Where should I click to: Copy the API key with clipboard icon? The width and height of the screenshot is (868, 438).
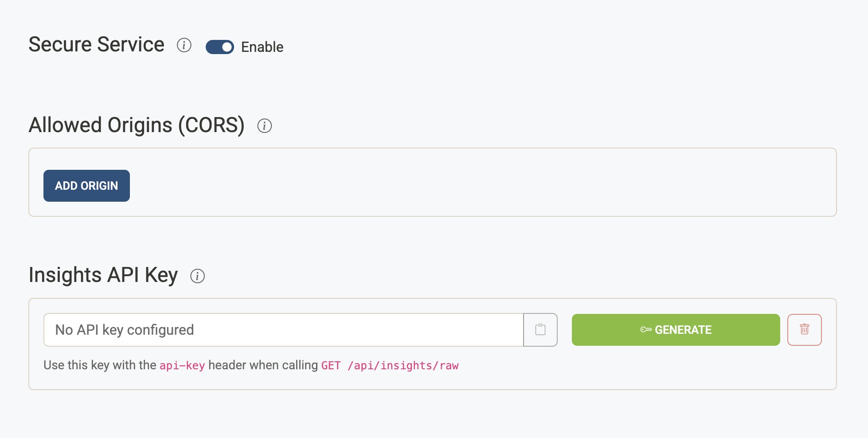click(540, 330)
